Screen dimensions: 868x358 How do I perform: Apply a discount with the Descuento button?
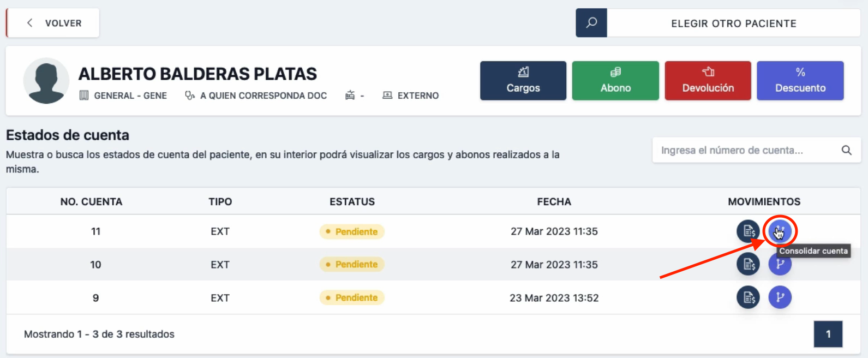point(800,81)
